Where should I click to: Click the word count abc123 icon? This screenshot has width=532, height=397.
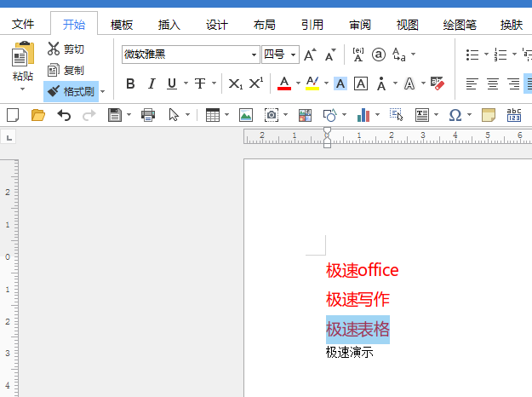pyautogui.click(x=513, y=115)
